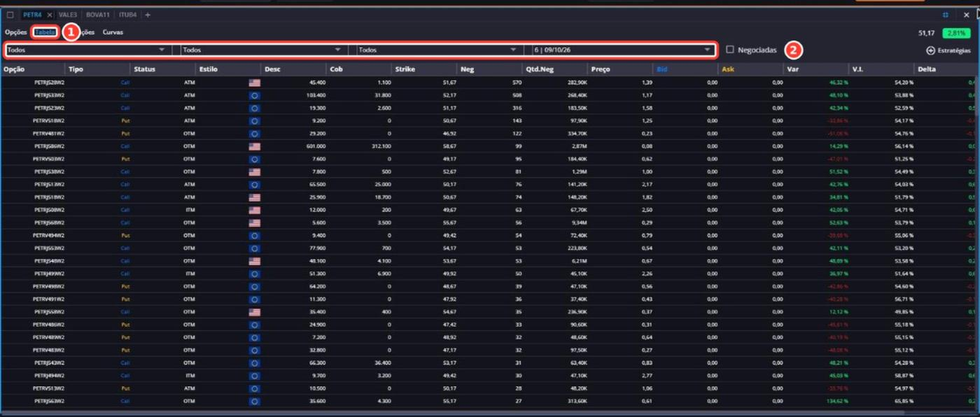Click the EU flag icon in PETRJS23W2 row
This screenshot has width=980, height=417.
254,108
